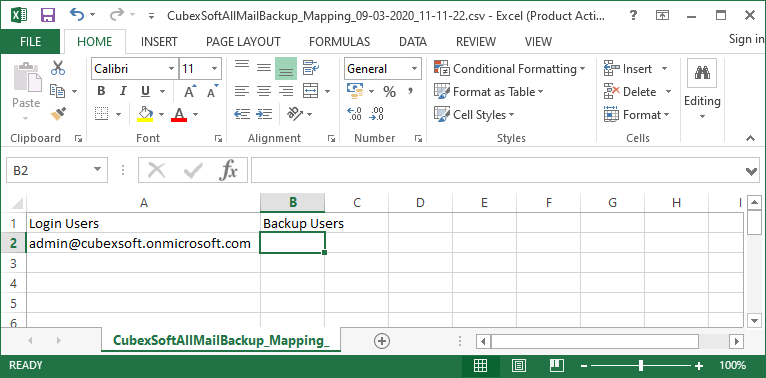The height and width of the screenshot is (378, 766).
Task: Click the Borders icon
Action: (x=101, y=114)
